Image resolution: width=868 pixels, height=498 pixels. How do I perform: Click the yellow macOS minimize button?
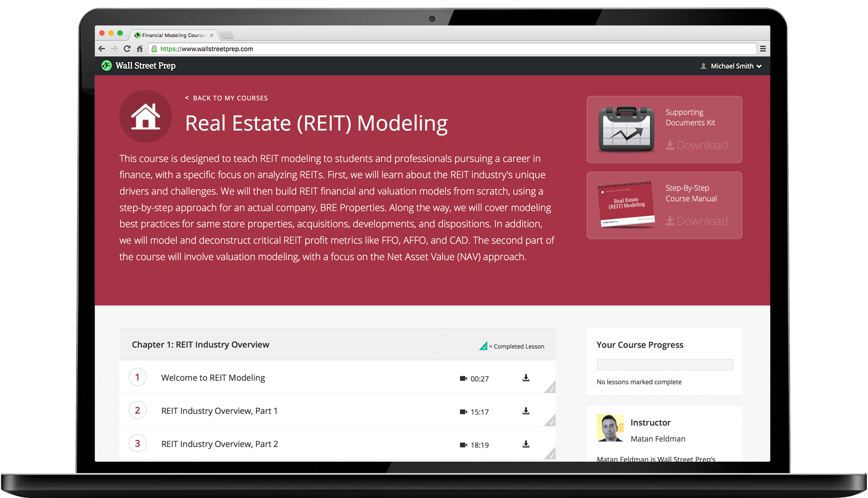tap(111, 33)
